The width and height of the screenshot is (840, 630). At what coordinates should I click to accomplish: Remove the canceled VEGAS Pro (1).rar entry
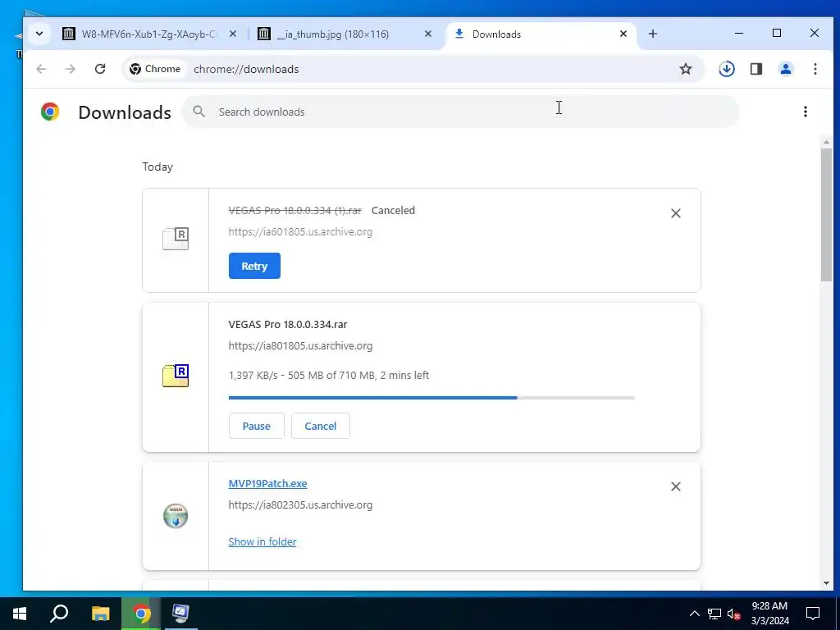pyautogui.click(x=676, y=213)
